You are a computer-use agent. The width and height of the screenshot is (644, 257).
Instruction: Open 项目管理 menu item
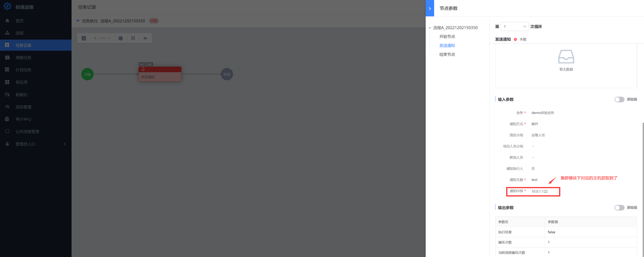pos(36,107)
